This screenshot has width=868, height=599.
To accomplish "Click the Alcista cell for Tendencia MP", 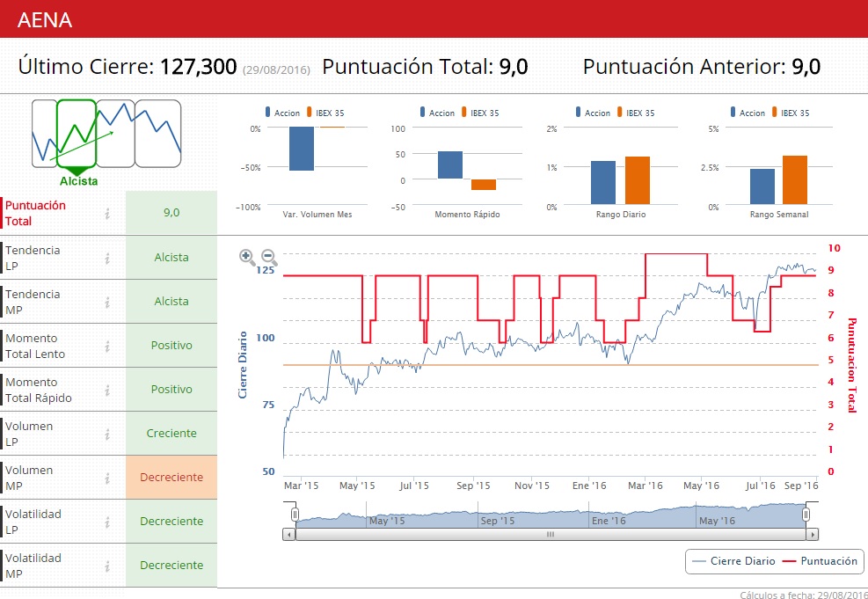I will click(x=171, y=301).
